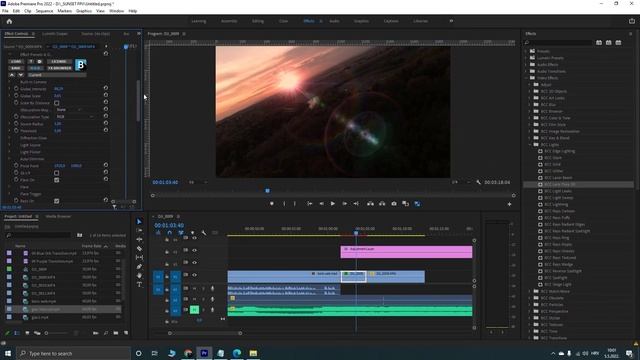Open Timeline display settings wrench
Image resolution: width=640 pixels, height=360 pixels.
(x=204, y=233)
